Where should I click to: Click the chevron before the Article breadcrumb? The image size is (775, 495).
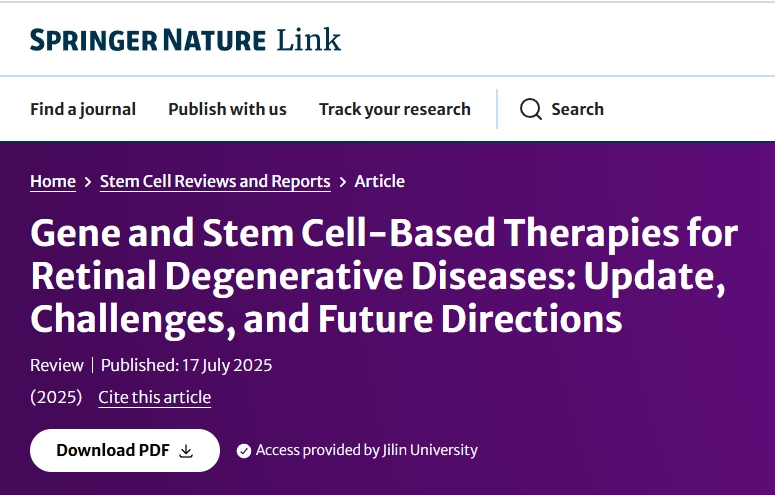343,182
